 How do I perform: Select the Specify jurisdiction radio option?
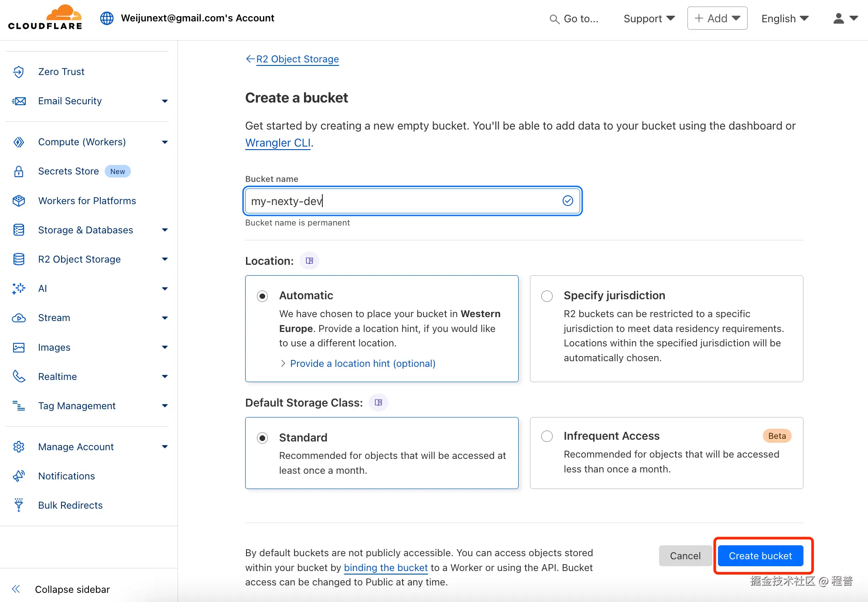tap(547, 296)
